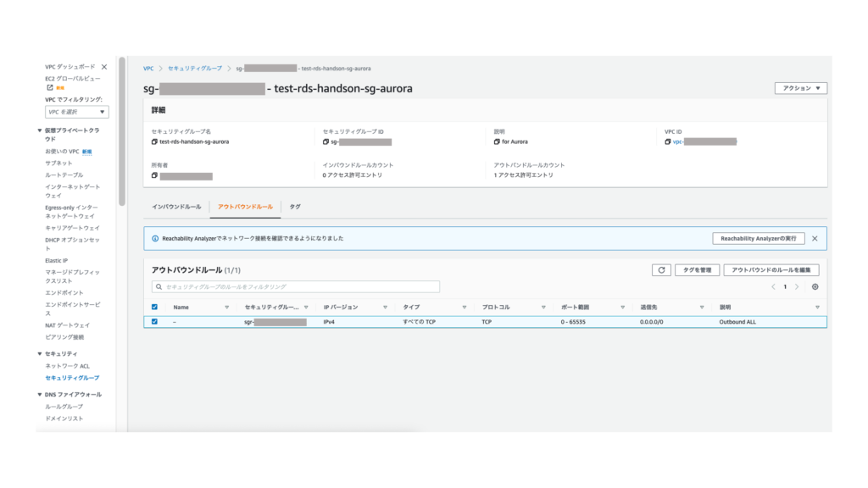Close the VPC sidebar with the X icon
This screenshot has height=488, width=868.
point(104,66)
